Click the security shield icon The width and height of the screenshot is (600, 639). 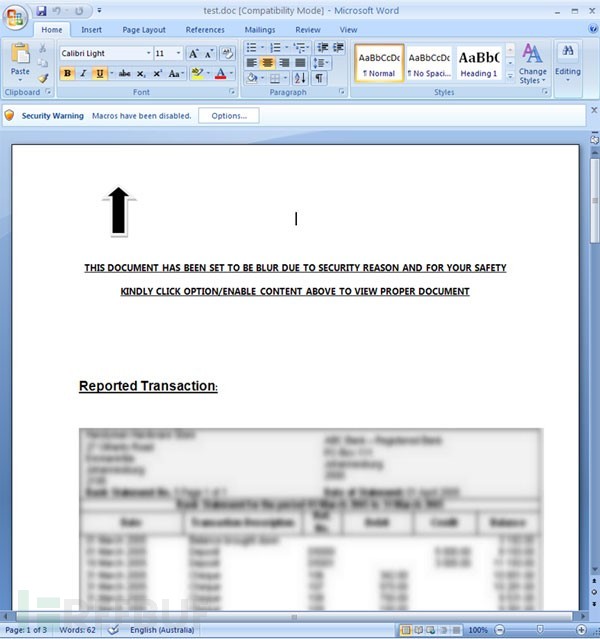9,115
